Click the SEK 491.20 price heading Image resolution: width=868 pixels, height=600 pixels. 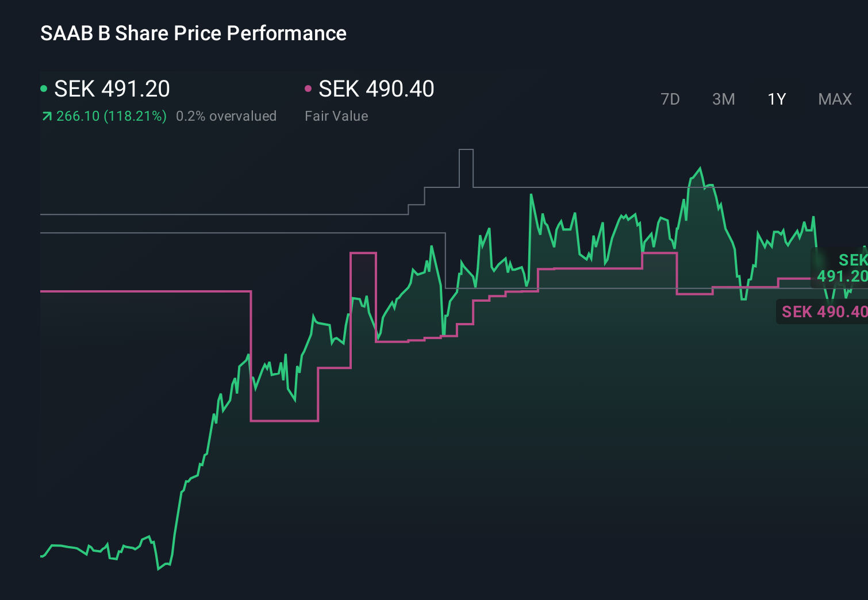(112, 89)
